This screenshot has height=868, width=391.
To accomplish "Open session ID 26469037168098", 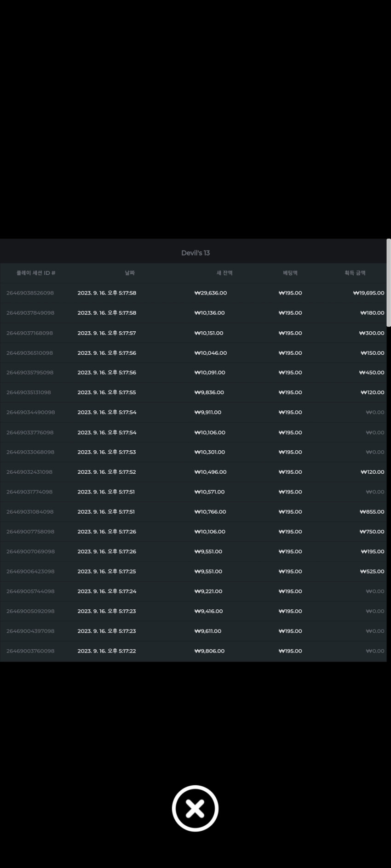I will [x=29, y=333].
